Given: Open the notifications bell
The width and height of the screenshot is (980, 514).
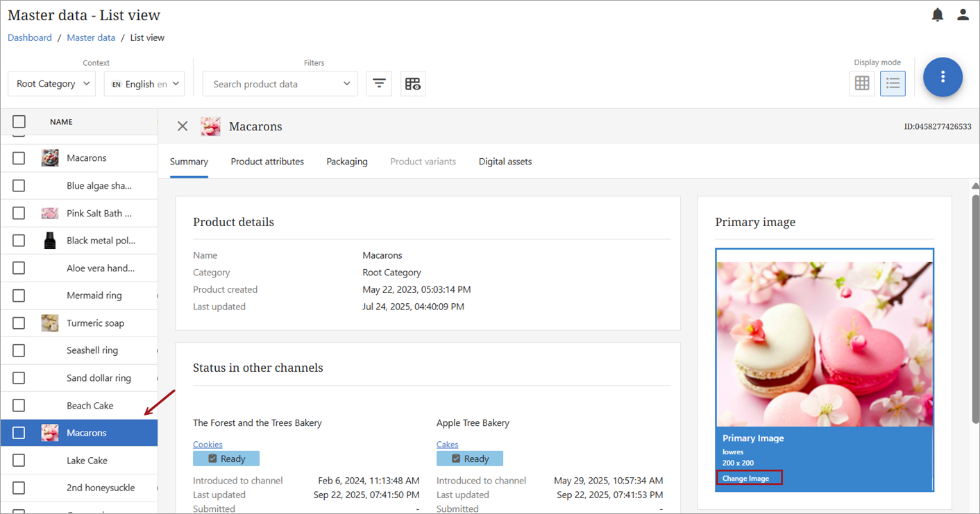Looking at the screenshot, I should [938, 15].
